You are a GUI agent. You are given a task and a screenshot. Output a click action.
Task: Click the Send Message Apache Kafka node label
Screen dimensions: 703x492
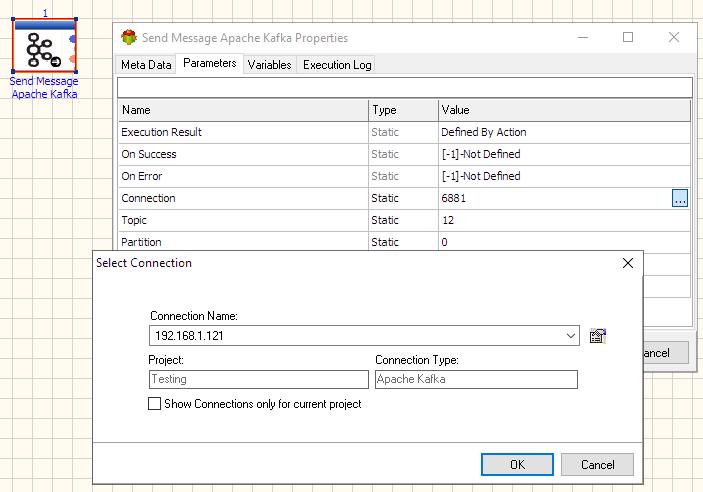[x=44, y=87]
